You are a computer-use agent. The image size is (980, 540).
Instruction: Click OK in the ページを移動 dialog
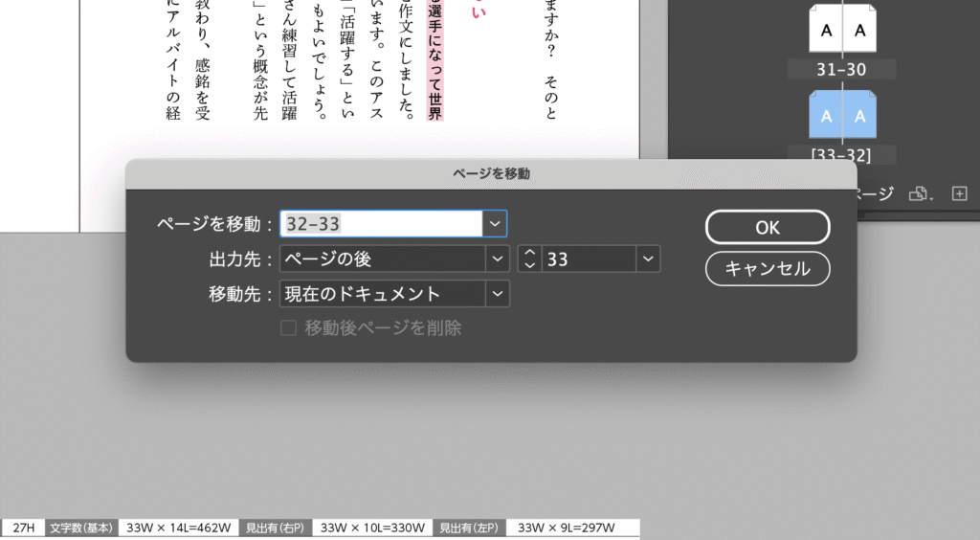click(x=768, y=227)
